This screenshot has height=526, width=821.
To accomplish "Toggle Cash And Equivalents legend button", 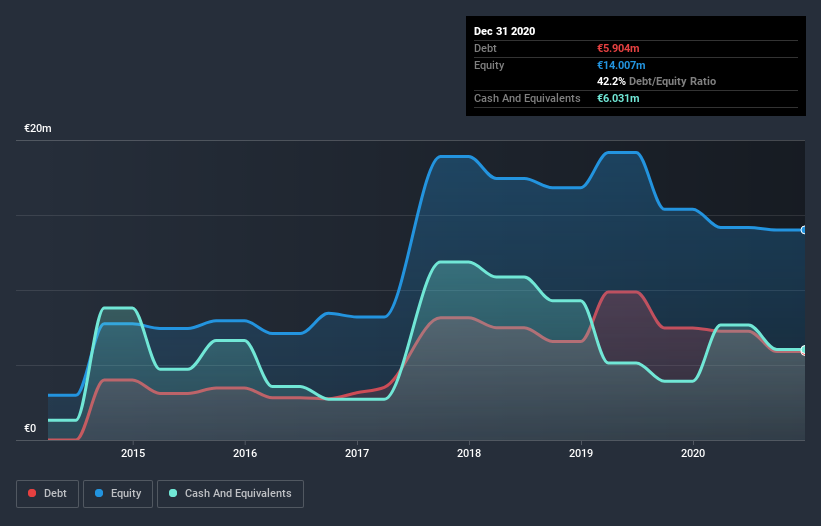I will coord(230,494).
